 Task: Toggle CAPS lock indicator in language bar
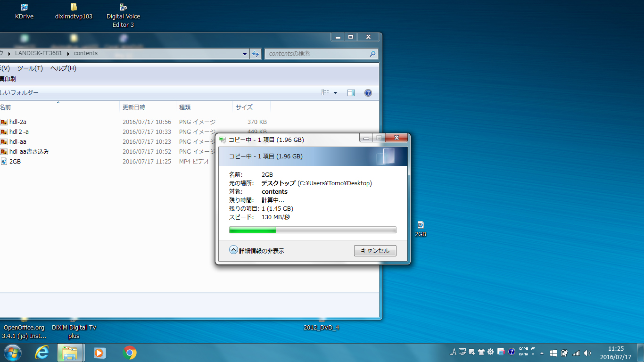point(523,349)
